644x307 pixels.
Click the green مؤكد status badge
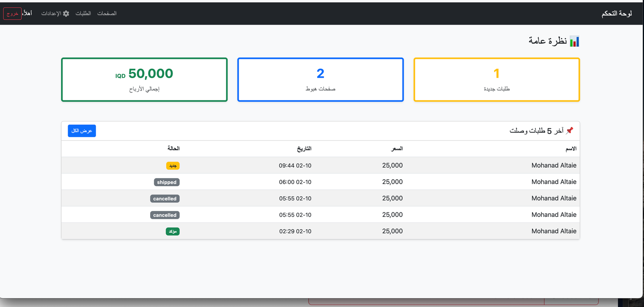[x=173, y=232]
